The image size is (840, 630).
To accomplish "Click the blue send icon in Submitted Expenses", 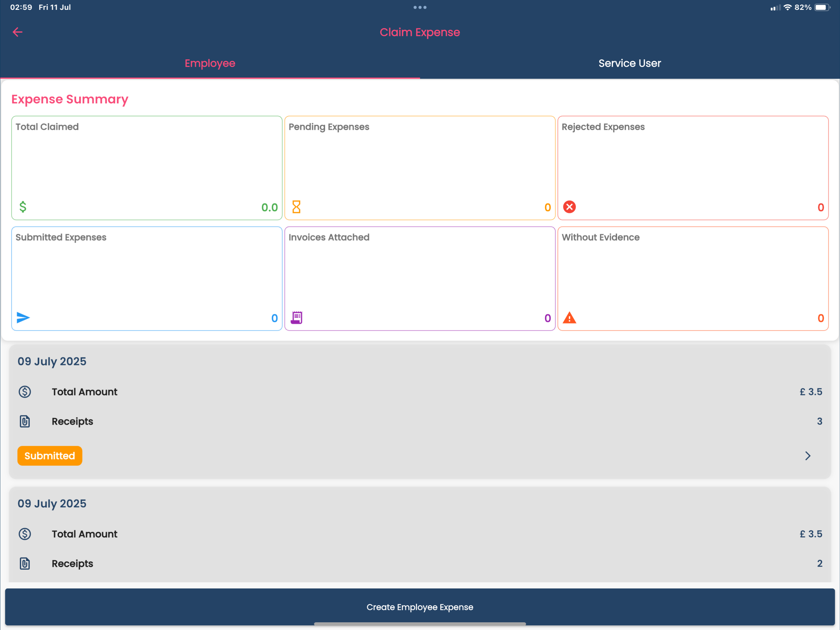I will [23, 317].
